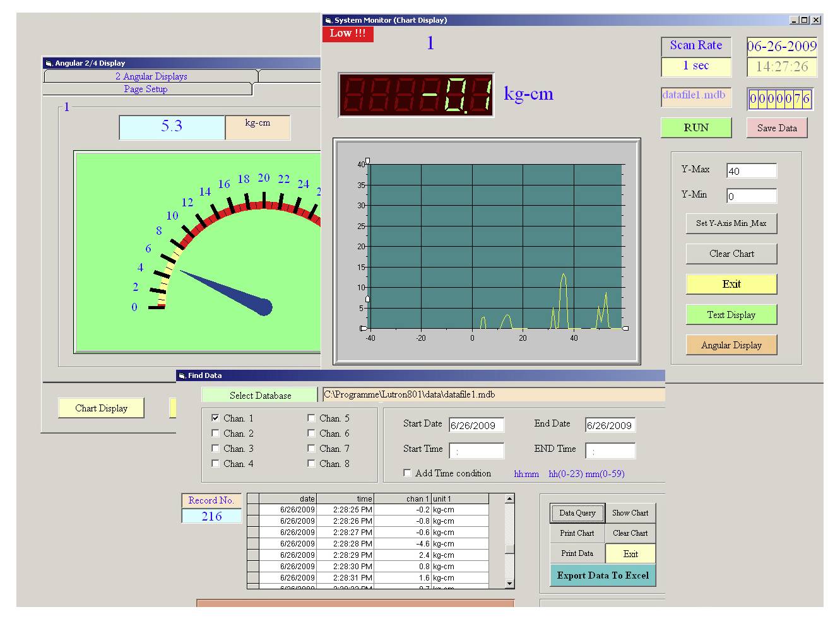
Task: Check the Chan. 6 checkbox
Action: pos(312,433)
